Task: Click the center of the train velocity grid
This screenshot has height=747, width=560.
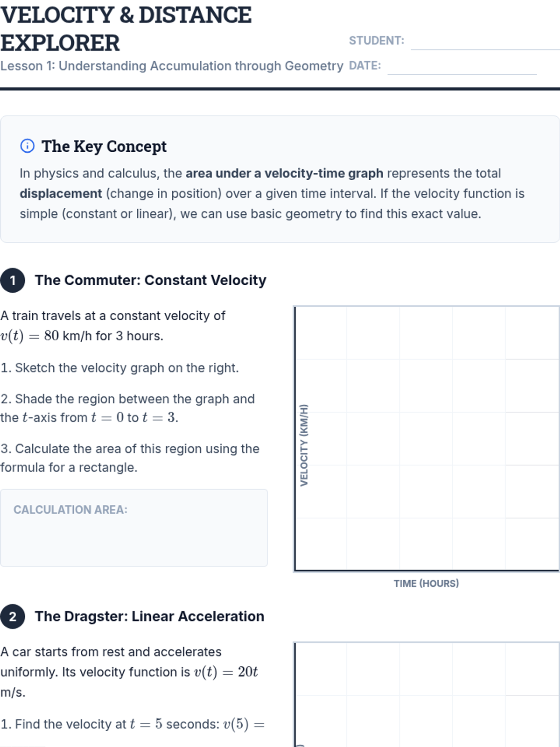Action: click(427, 438)
